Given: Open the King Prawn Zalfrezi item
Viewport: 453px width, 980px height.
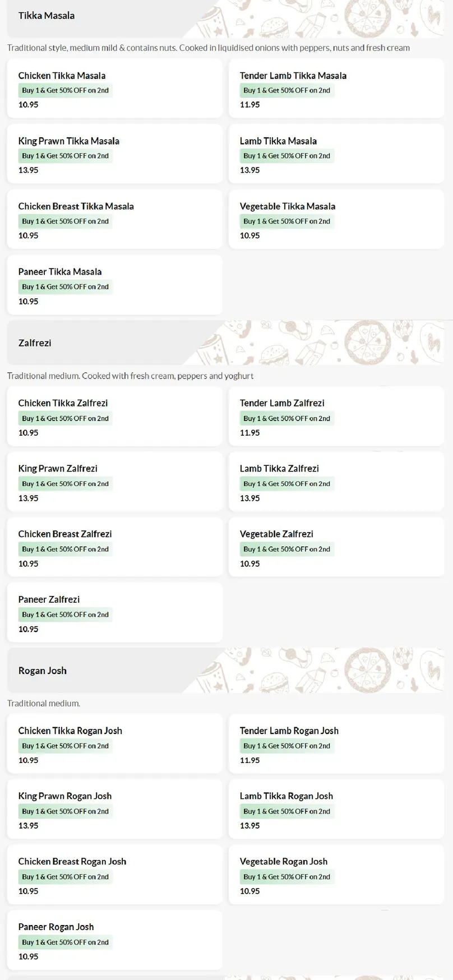Looking at the screenshot, I should (x=114, y=482).
